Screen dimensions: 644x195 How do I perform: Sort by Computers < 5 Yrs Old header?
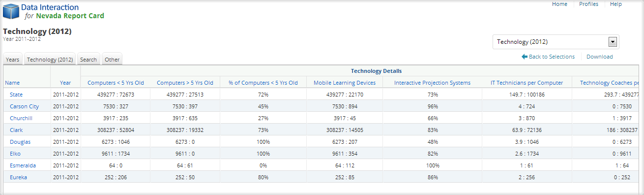point(116,83)
